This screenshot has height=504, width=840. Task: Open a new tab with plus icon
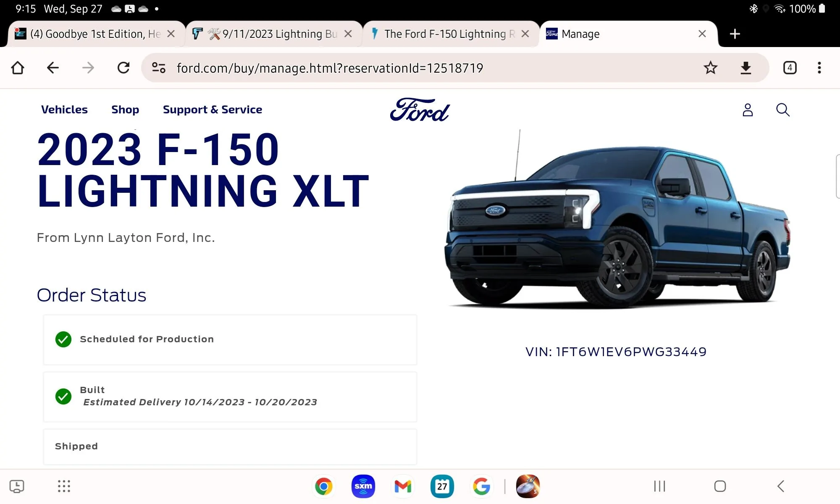click(x=735, y=34)
